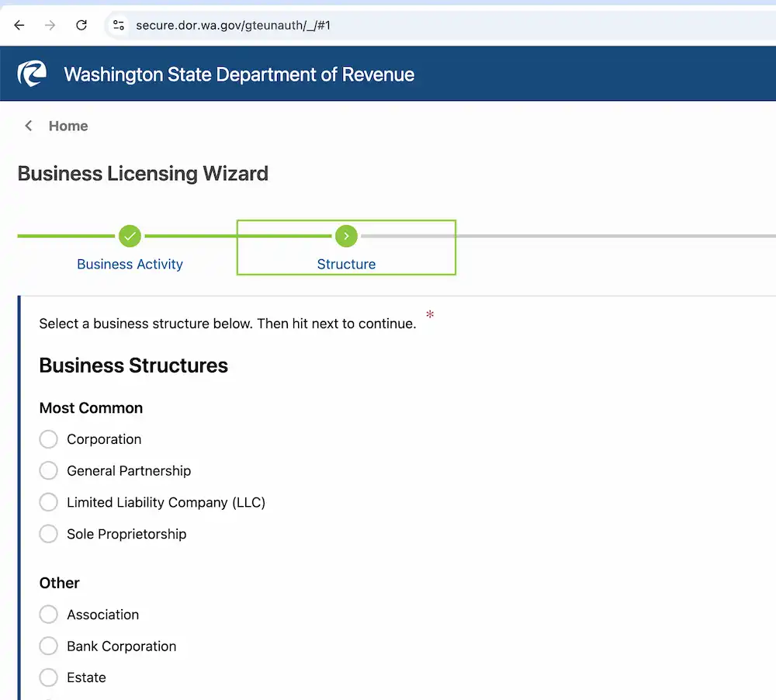The width and height of the screenshot is (776, 700).
Task: Select the Estate business structure
Action: pyautogui.click(x=48, y=677)
